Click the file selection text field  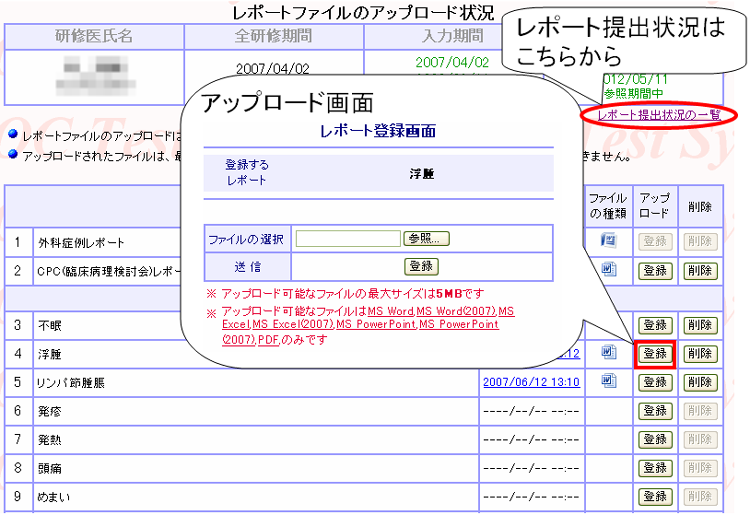[348, 239]
